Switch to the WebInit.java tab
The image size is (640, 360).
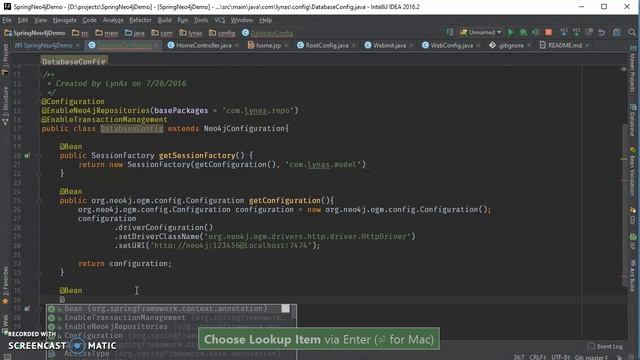coord(389,45)
